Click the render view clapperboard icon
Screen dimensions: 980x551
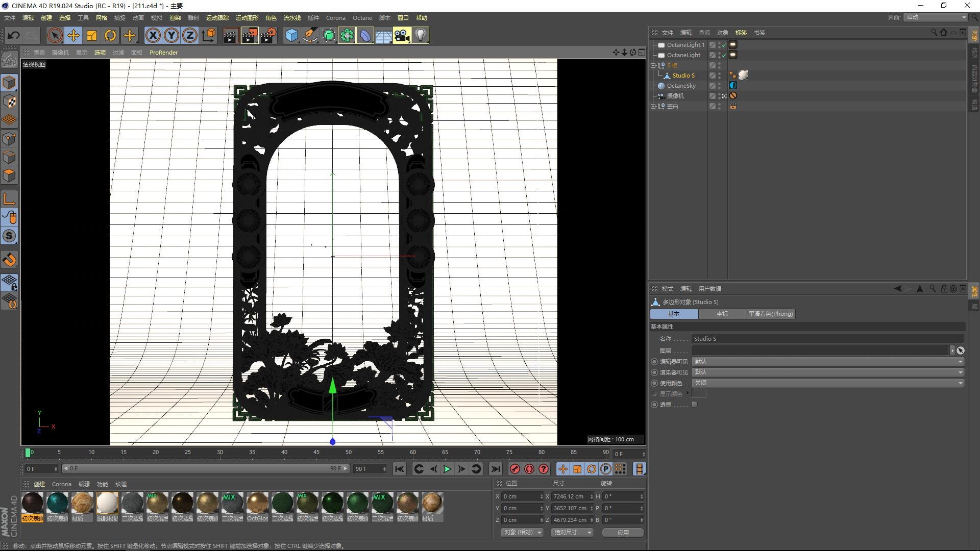(x=231, y=35)
